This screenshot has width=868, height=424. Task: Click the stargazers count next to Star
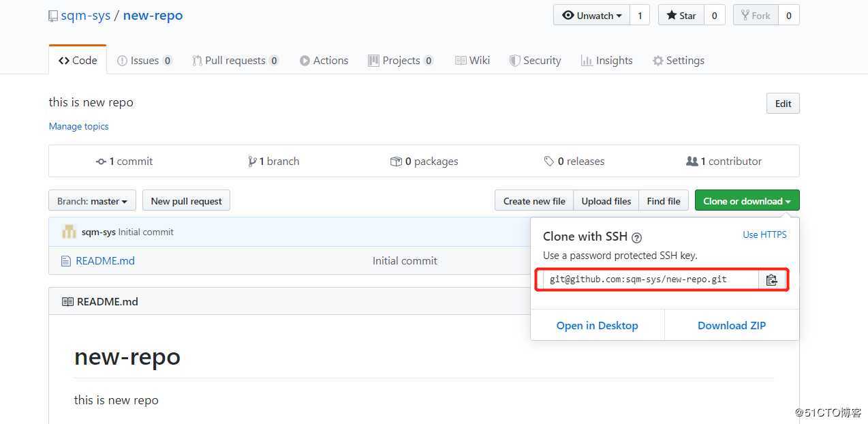(x=714, y=15)
